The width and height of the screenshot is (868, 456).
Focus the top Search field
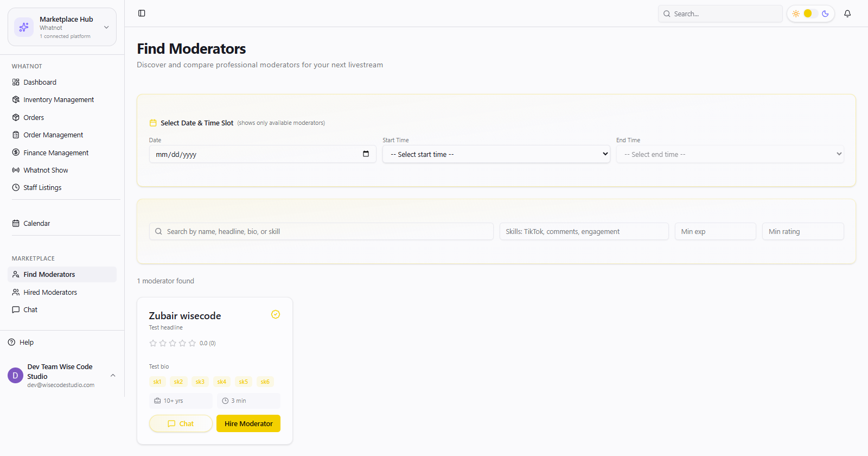pyautogui.click(x=720, y=14)
